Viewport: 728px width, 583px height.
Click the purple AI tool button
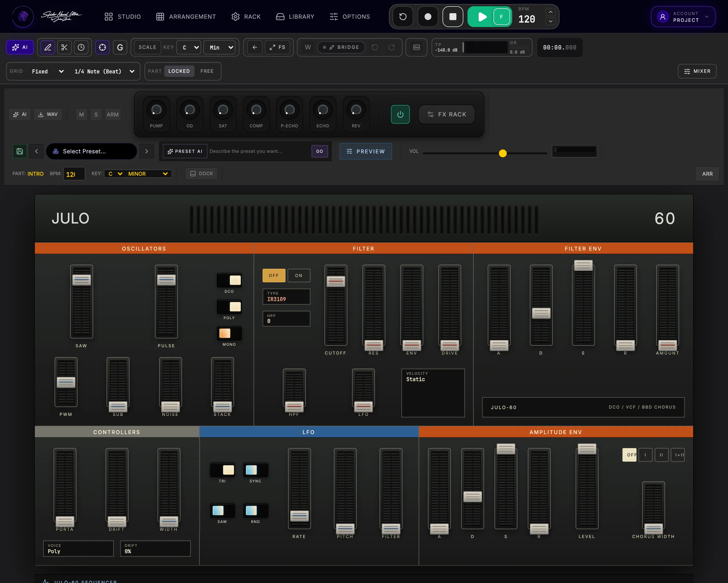[20, 47]
